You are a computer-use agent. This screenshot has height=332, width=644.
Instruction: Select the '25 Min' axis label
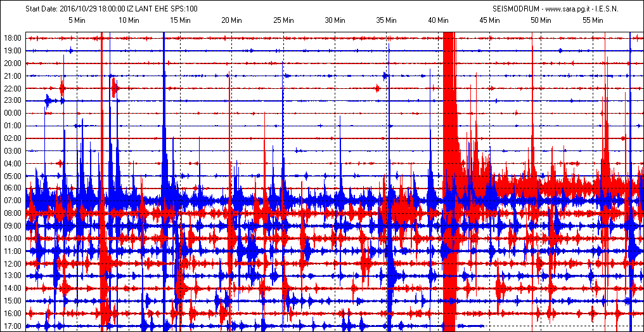(283, 20)
